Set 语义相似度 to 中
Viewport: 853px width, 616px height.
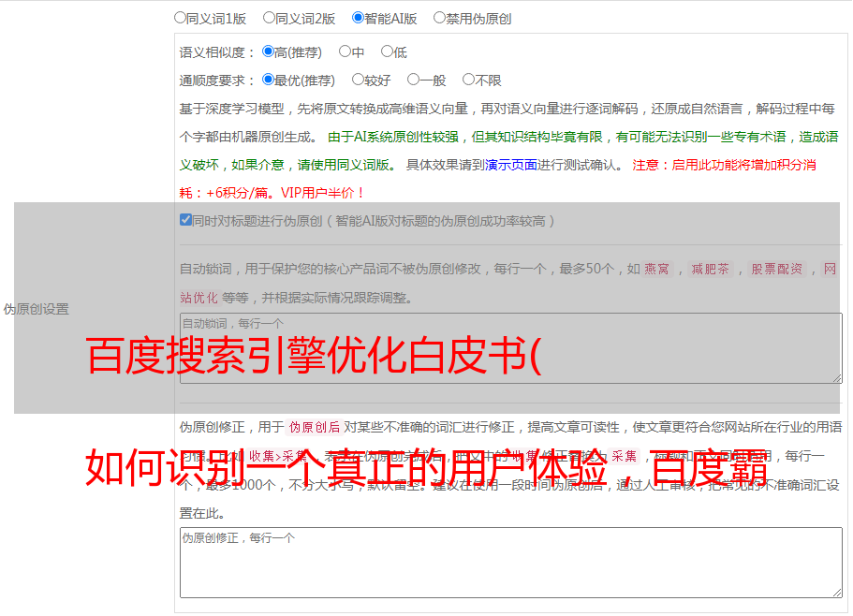pyautogui.click(x=345, y=51)
